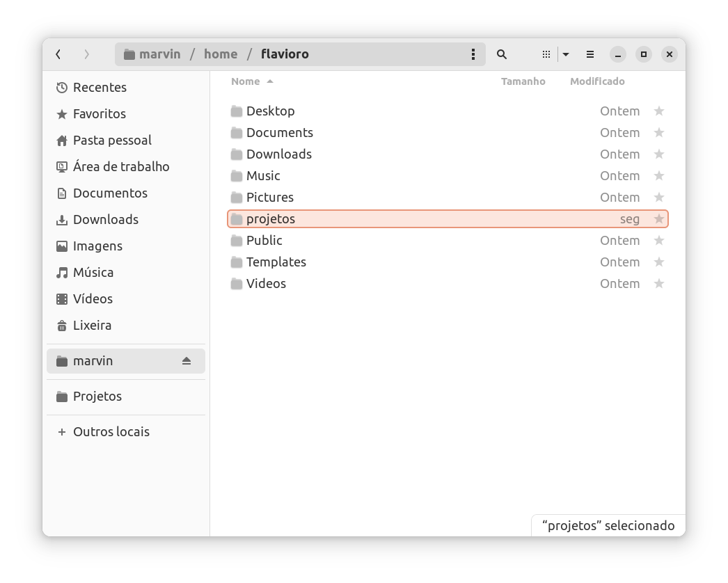Open Lixeira trash in sidebar
728x583 pixels.
(x=92, y=325)
